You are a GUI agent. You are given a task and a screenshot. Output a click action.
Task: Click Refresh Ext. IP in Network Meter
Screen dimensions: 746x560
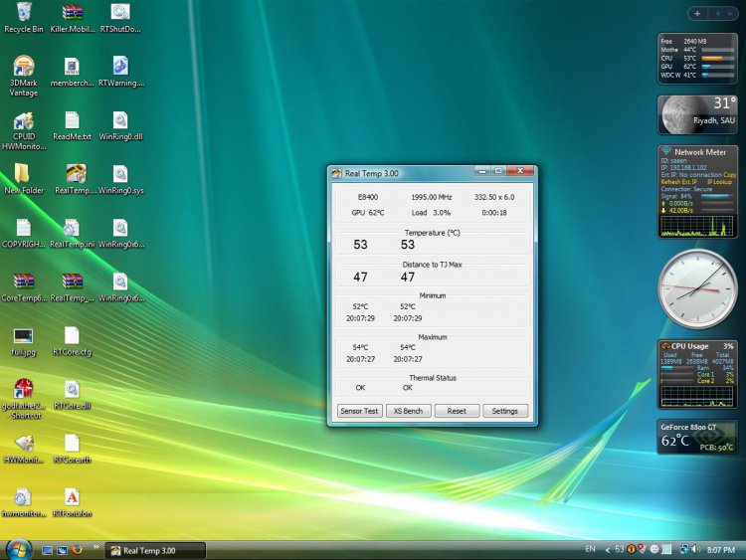(678, 182)
